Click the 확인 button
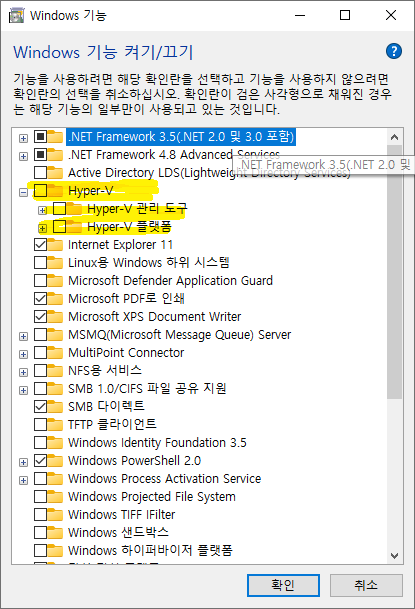The width and height of the screenshot is (415, 609). pos(283,585)
